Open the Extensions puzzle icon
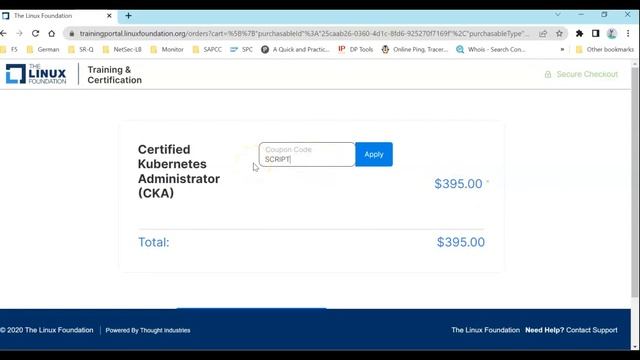640x360 pixels. [579, 33]
